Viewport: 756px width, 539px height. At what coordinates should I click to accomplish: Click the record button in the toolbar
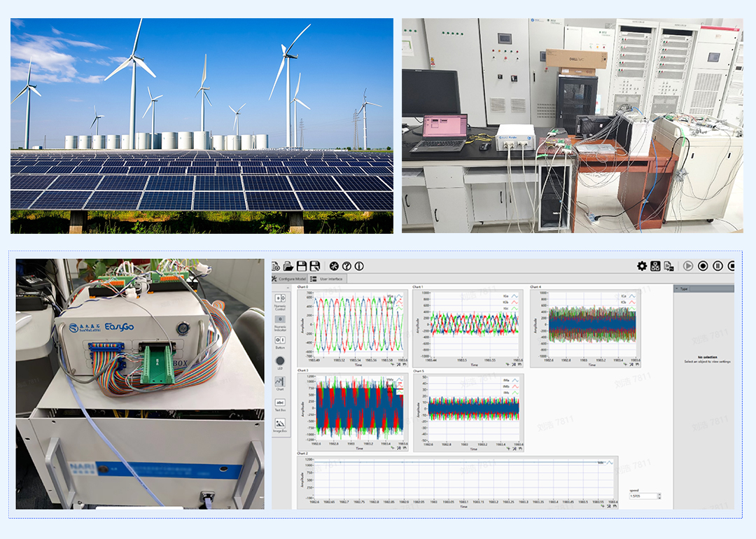point(703,266)
